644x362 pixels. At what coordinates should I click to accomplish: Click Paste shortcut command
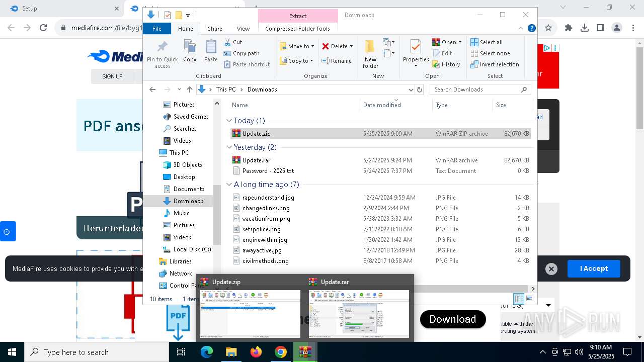247,64
